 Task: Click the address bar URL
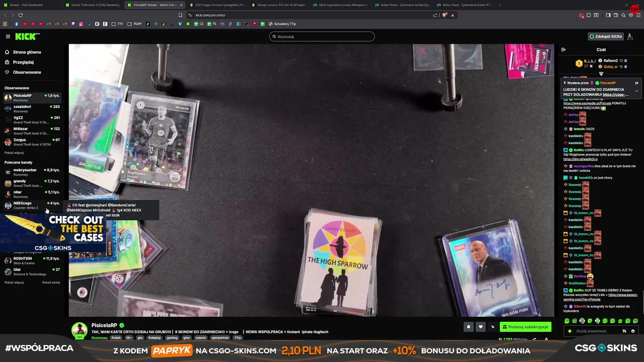coord(210,15)
